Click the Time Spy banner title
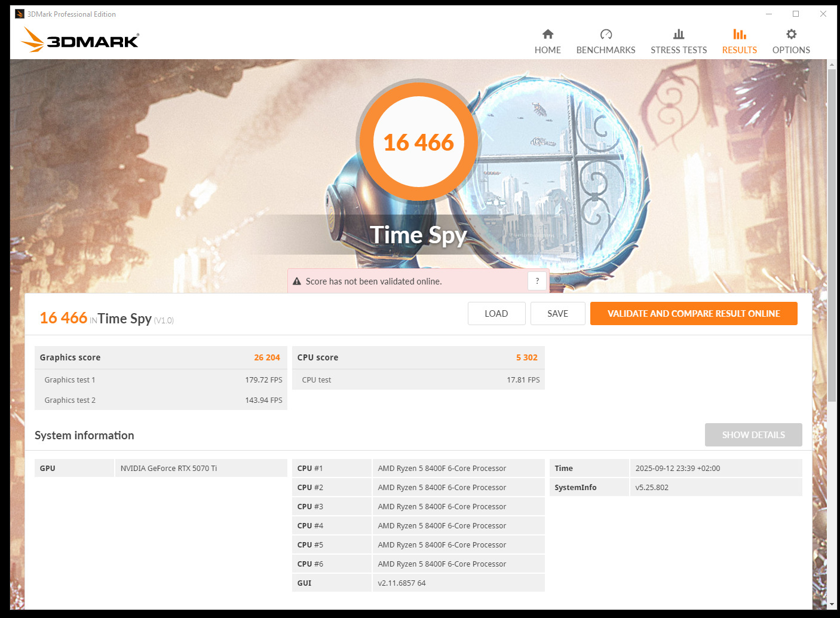This screenshot has width=840, height=618. click(418, 235)
